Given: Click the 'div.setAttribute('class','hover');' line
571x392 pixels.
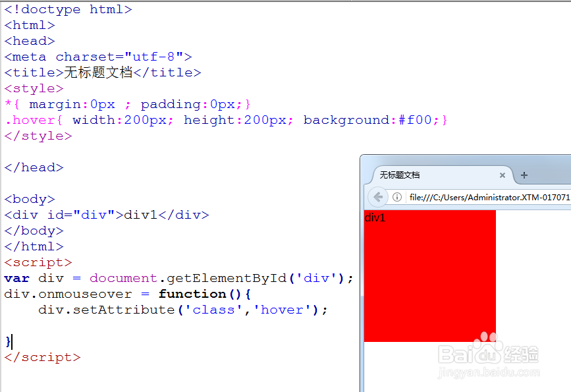Looking at the screenshot, I should 183,310.
